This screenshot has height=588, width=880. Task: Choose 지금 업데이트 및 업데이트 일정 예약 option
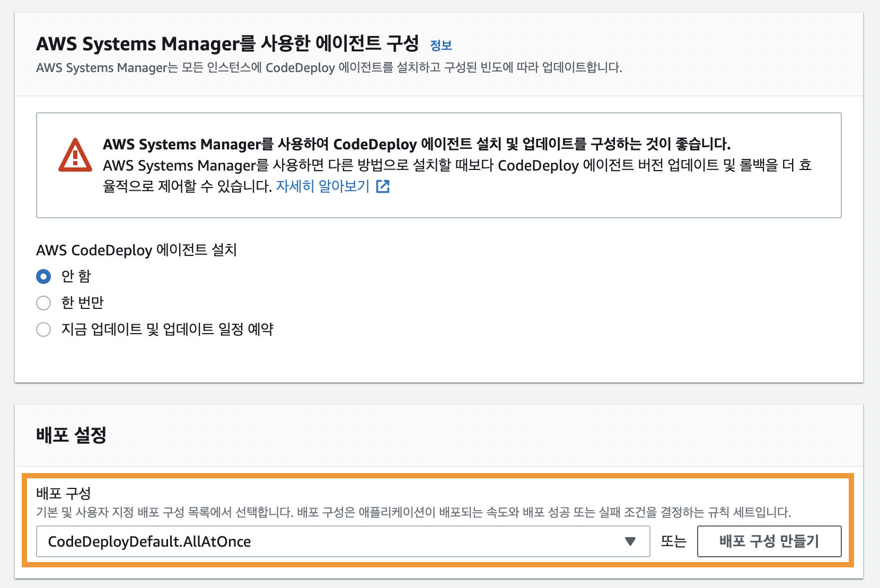tap(43, 329)
